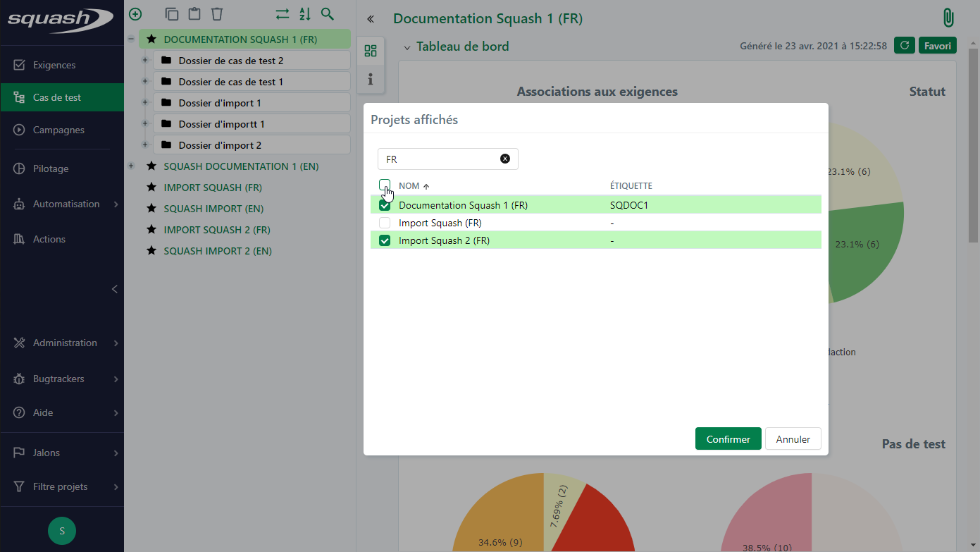This screenshot has height=552, width=980.
Task: Collapse the Tableau de bord section
Action: 407,47
